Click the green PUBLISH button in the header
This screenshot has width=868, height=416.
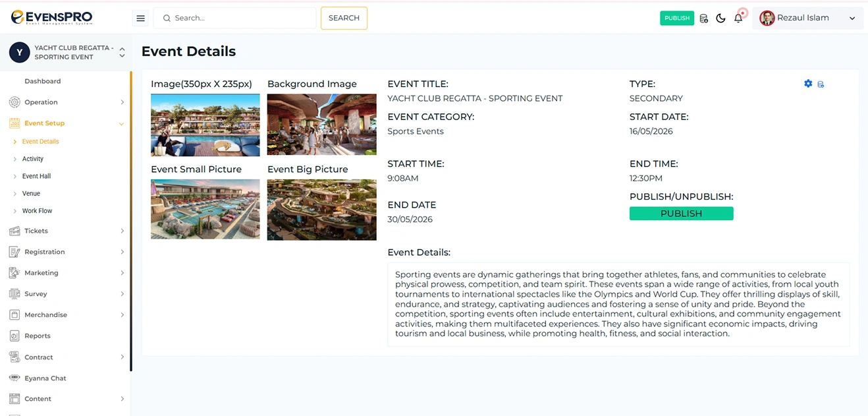coord(677,18)
